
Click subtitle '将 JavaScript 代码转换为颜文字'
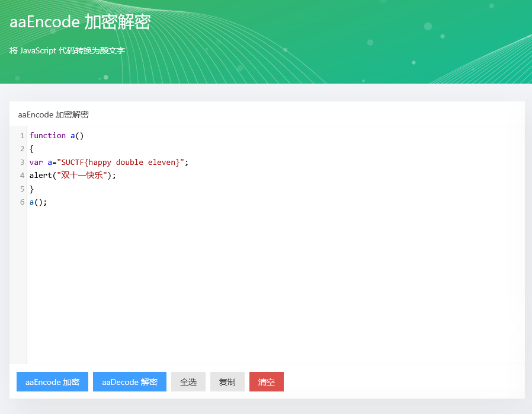[x=67, y=50]
